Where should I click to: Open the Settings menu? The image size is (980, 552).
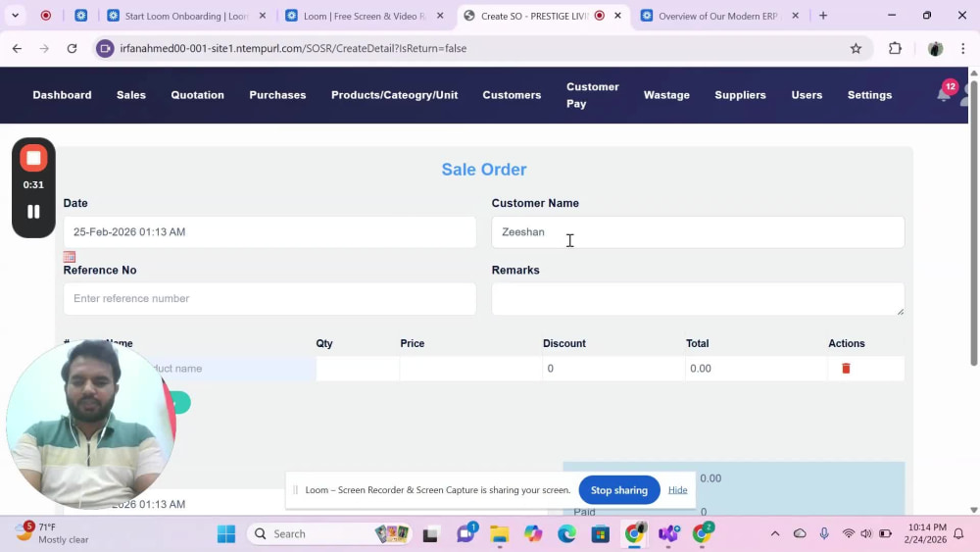[x=869, y=95]
